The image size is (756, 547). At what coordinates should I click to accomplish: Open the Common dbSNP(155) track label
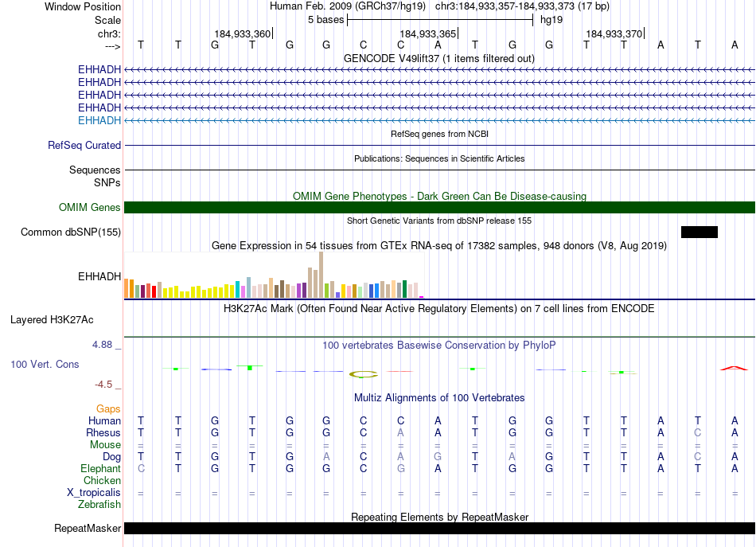71,232
